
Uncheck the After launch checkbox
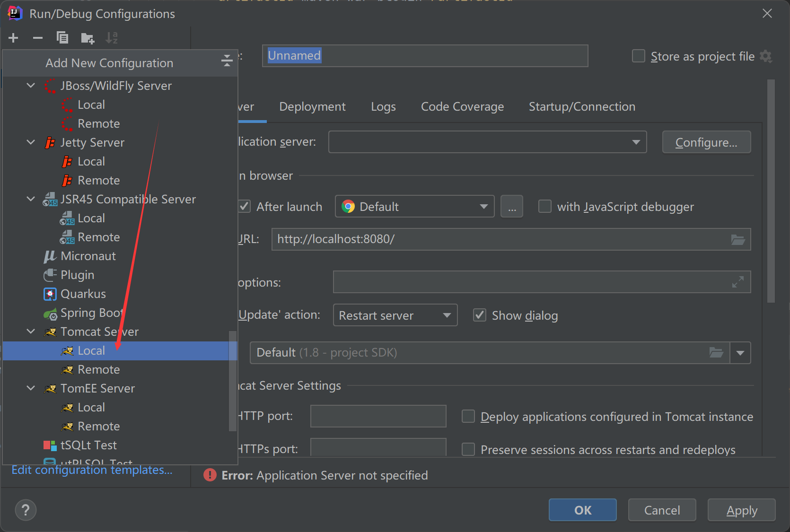coord(244,206)
